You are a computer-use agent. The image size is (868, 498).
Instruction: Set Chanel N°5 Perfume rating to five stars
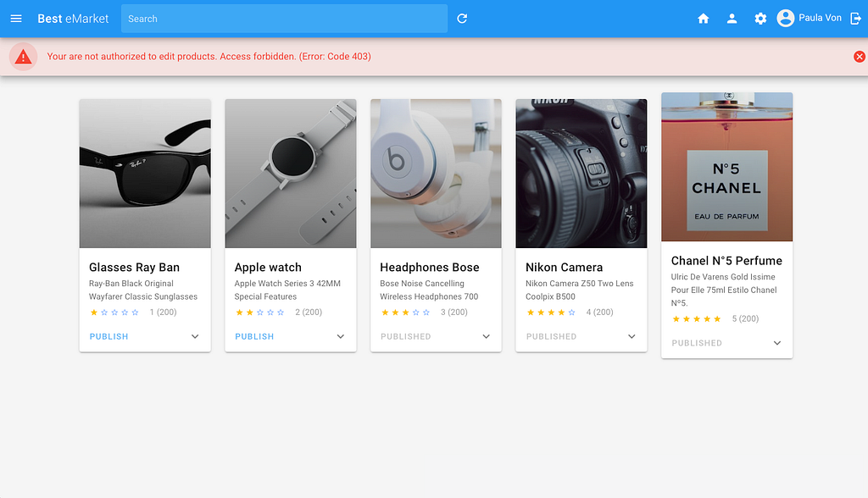coord(717,319)
